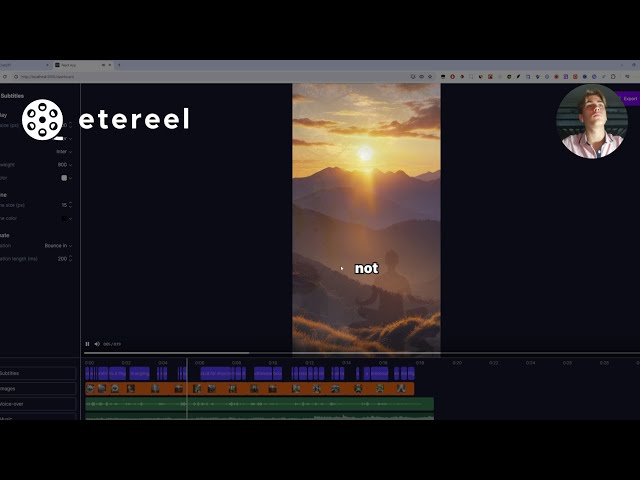The height and width of the screenshot is (480, 640).
Task: Click the orange circular extension icon
Action: [x=452, y=76]
